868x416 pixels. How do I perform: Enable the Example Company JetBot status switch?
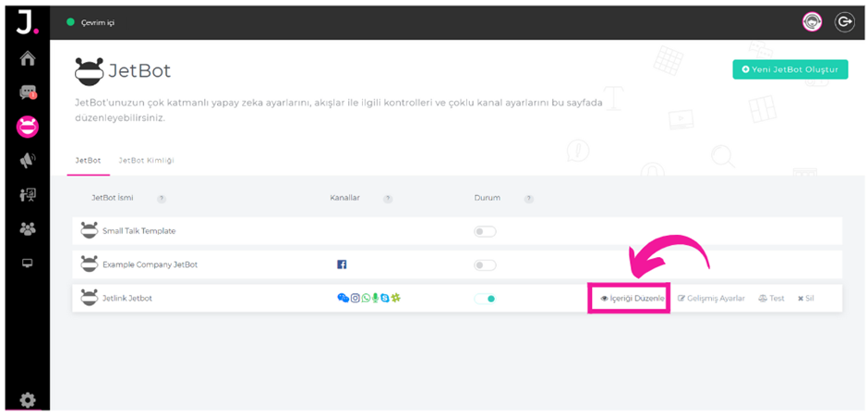click(485, 265)
